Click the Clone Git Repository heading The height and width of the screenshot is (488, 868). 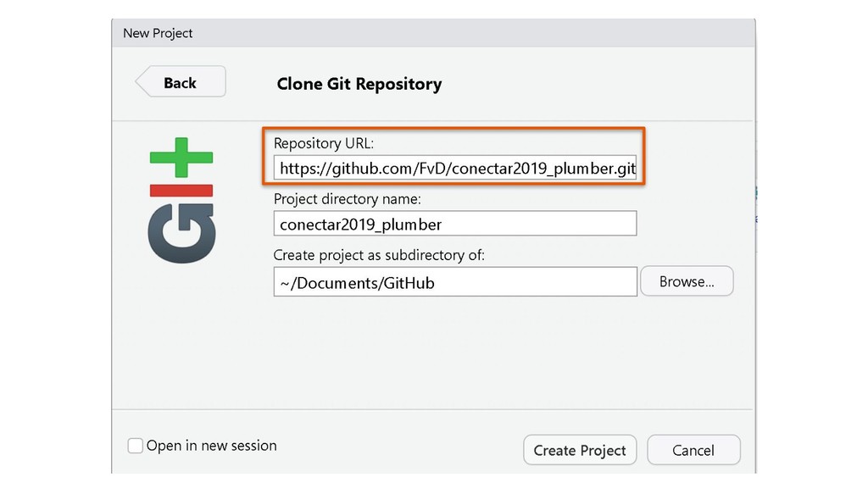(x=359, y=84)
